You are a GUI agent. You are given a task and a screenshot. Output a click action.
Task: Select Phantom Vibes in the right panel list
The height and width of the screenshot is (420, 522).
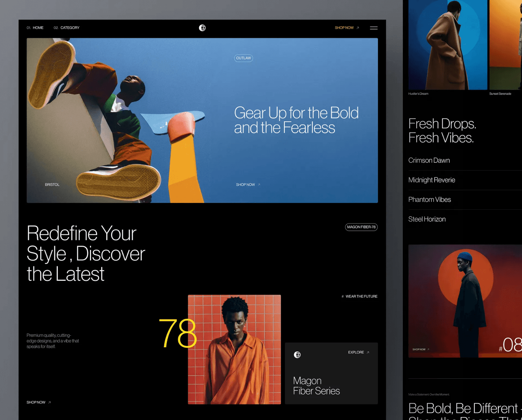click(x=430, y=199)
